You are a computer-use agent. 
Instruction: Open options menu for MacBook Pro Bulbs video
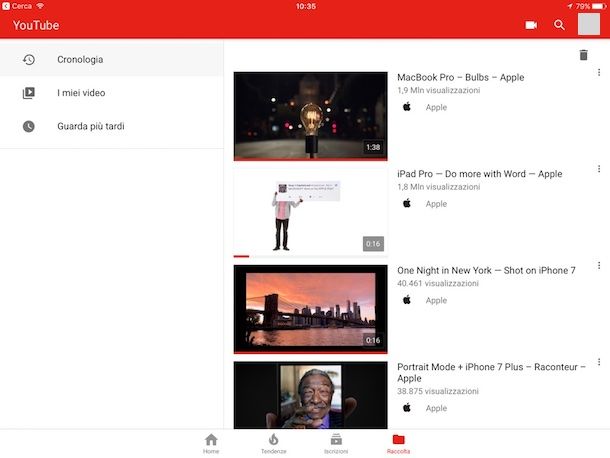pos(599,72)
